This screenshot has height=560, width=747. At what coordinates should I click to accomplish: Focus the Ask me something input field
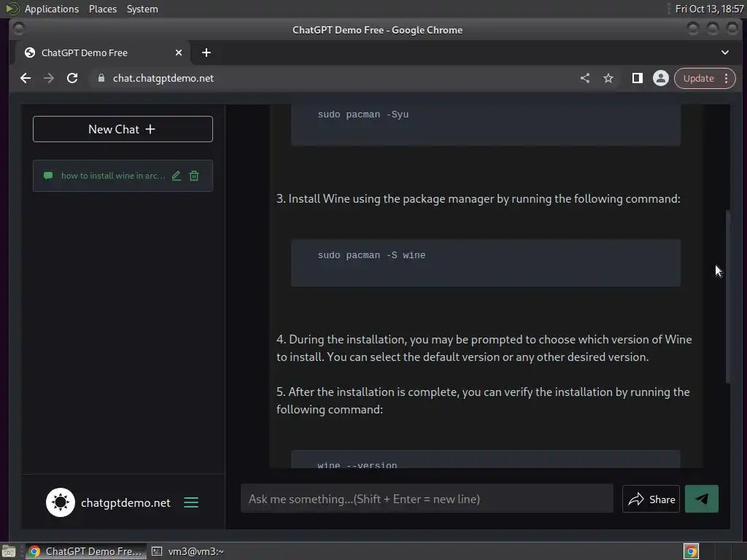click(427, 499)
